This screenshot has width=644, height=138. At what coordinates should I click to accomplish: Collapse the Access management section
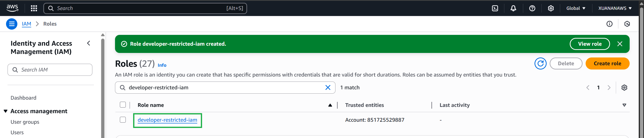6,111
